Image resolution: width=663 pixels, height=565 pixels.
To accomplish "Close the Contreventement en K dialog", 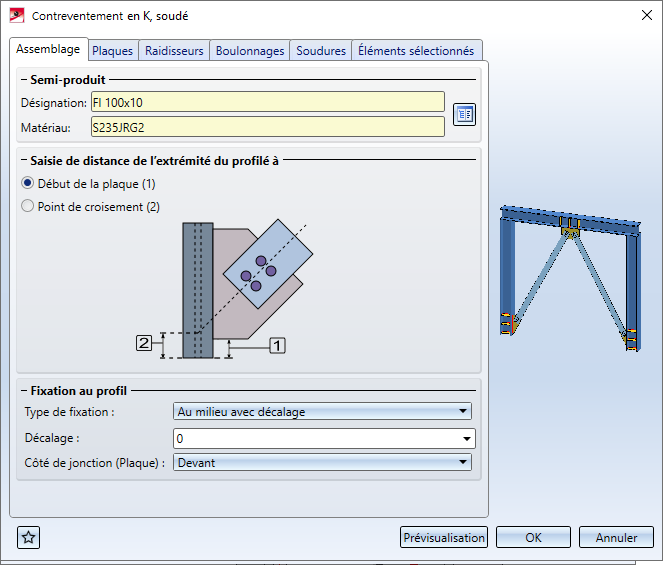I will (x=640, y=16).
